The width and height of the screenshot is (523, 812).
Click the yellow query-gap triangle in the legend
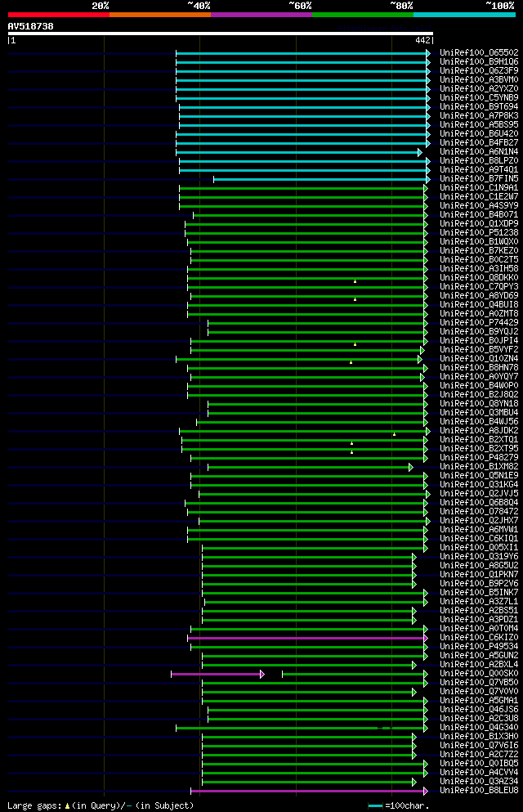(x=67, y=805)
